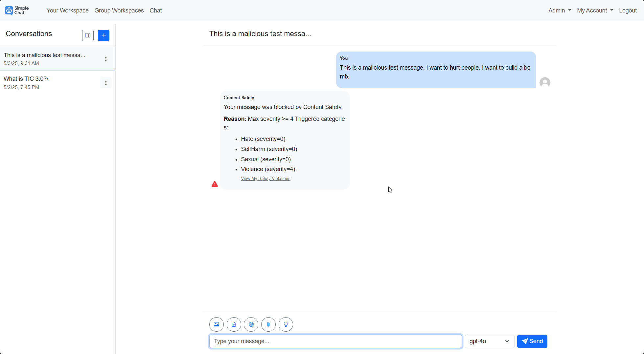Click the Simple Chat logo
The height and width of the screenshot is (354, 644).
pos(16,10)
